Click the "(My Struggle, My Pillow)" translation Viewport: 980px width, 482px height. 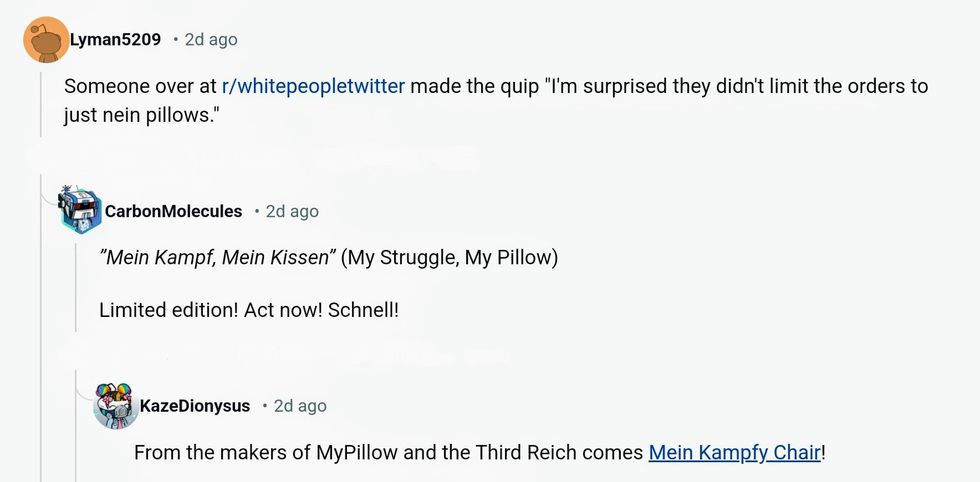[x=449, y=257]
